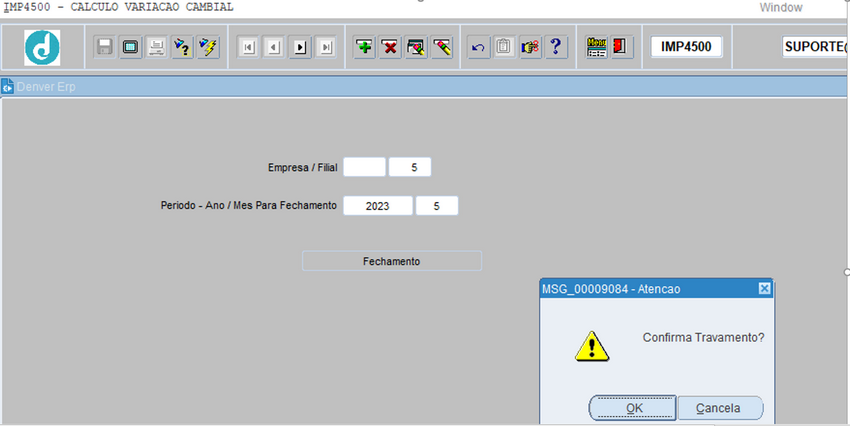Image resolution: width=850 pixels, height=426 pixels.
Task: Click the execute query lightning icon
Action: click(209, 47)
